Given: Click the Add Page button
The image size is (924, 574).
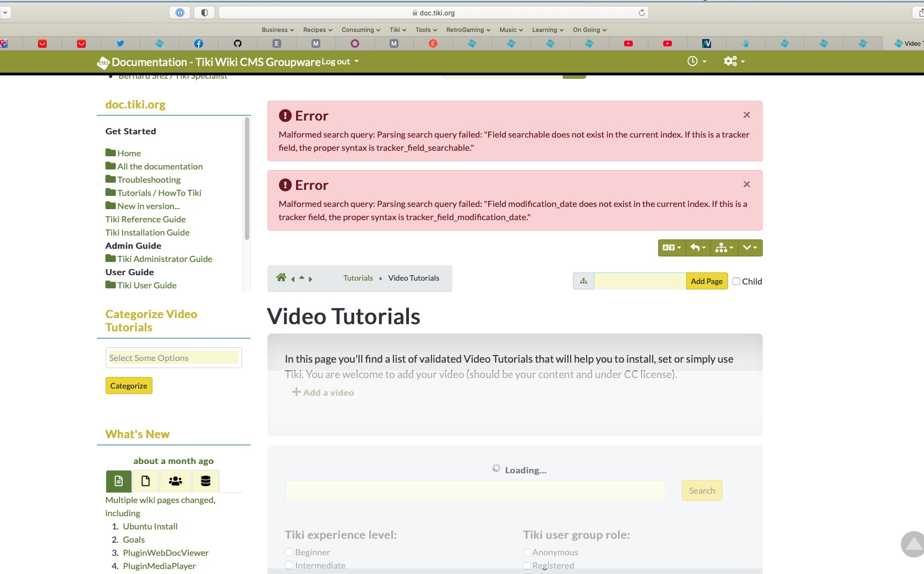Looking at the screenshot, I should [x=707, y=281].
